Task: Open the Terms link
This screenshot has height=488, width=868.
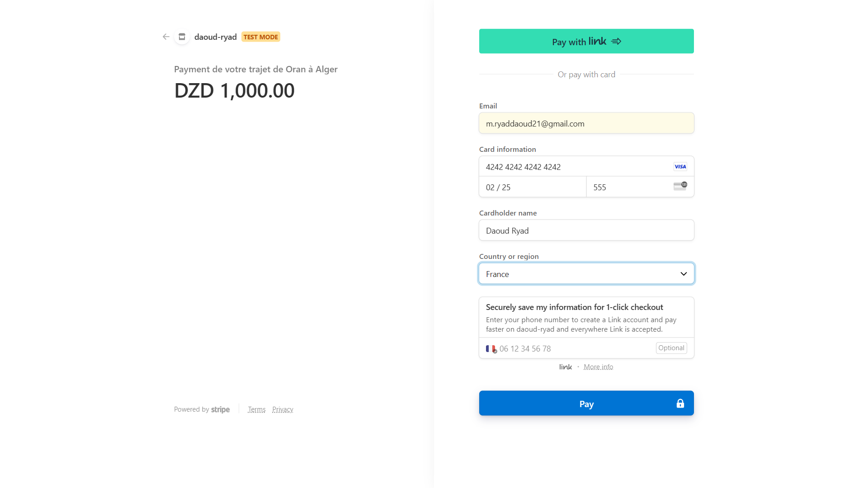Action: coord(256,409)
